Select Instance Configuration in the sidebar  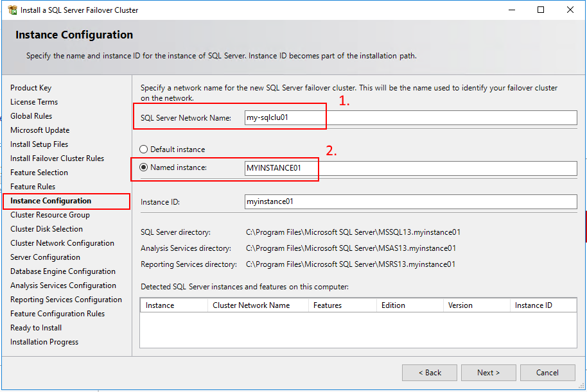click(x=51, y=201)
